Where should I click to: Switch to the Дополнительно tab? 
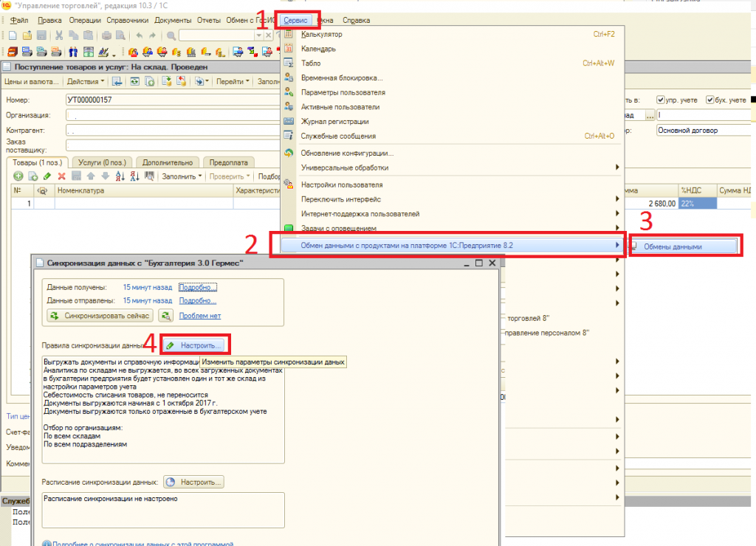168,162
